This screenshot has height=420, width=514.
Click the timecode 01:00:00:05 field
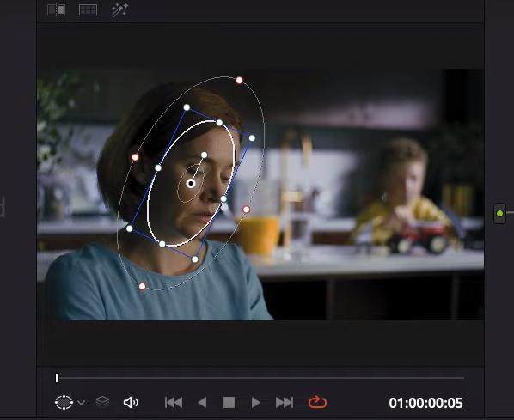click(425, 403)
